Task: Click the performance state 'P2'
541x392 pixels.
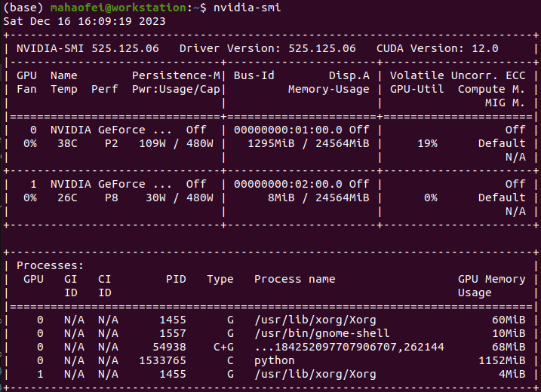Action: (112, 143)
